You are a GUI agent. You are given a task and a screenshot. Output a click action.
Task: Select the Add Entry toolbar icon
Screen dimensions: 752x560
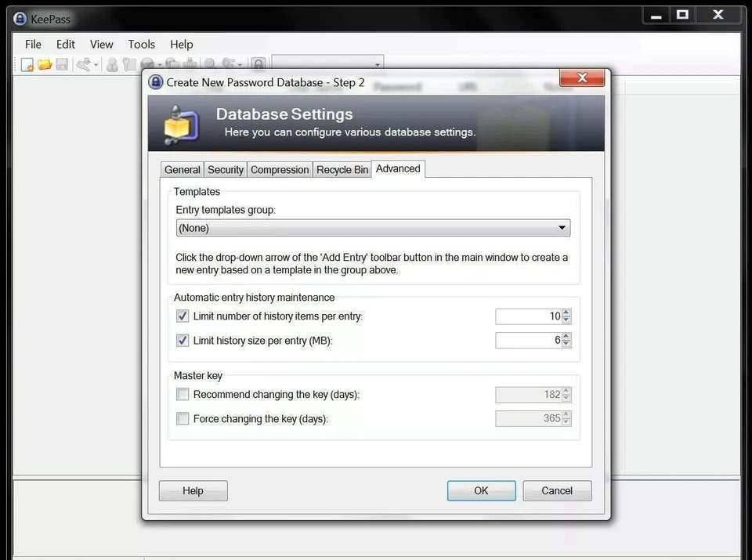(x=85, y=64)
